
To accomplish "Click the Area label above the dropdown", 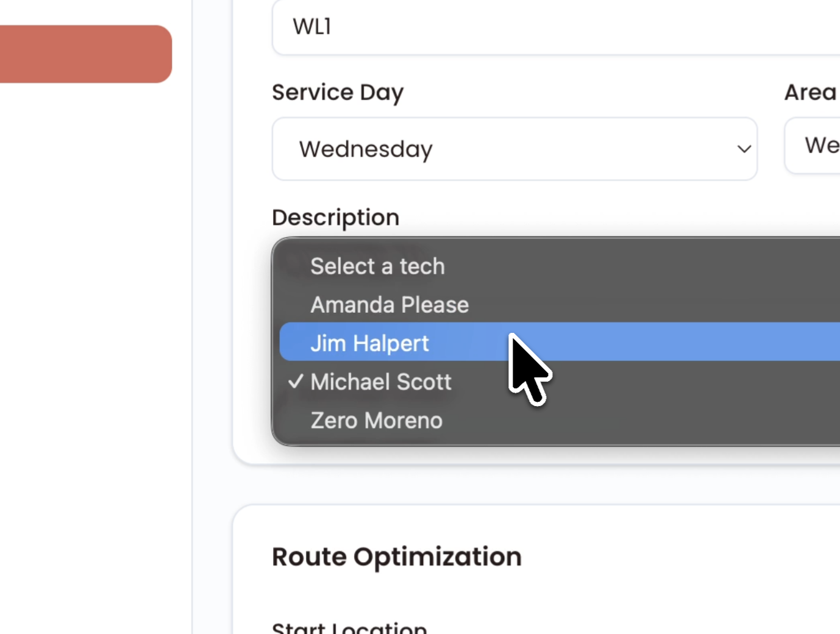I will [x=810, y=91].
